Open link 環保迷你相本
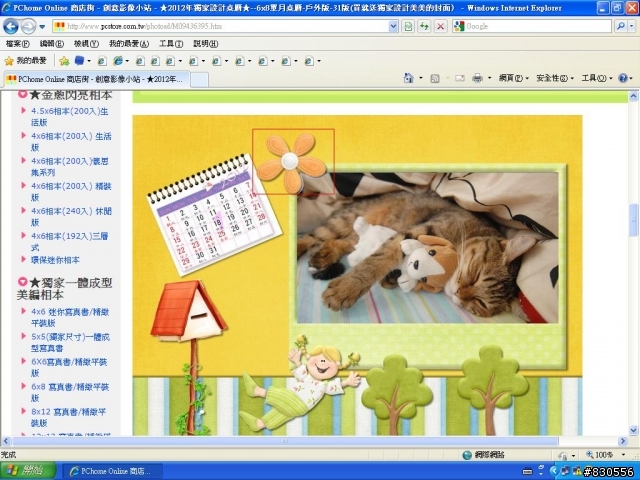 pyautogui.click(x=55, y=260)
